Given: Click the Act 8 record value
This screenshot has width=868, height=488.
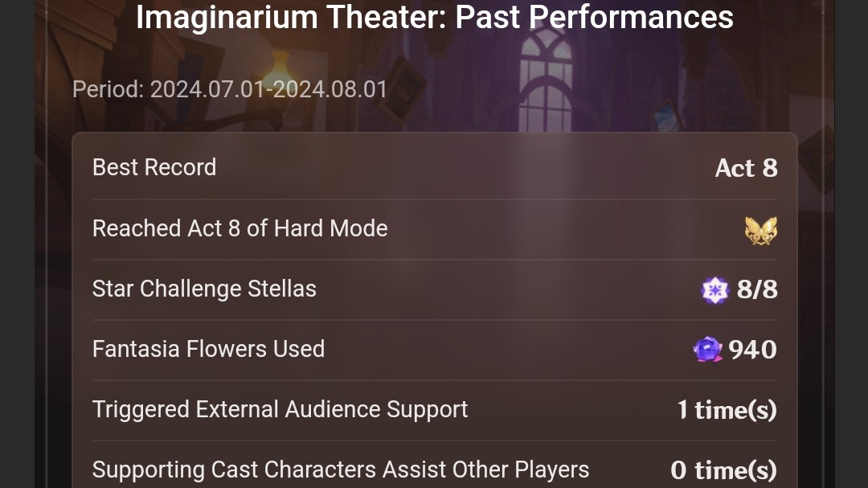Looking at the screenshot, I should coord(746,168).
